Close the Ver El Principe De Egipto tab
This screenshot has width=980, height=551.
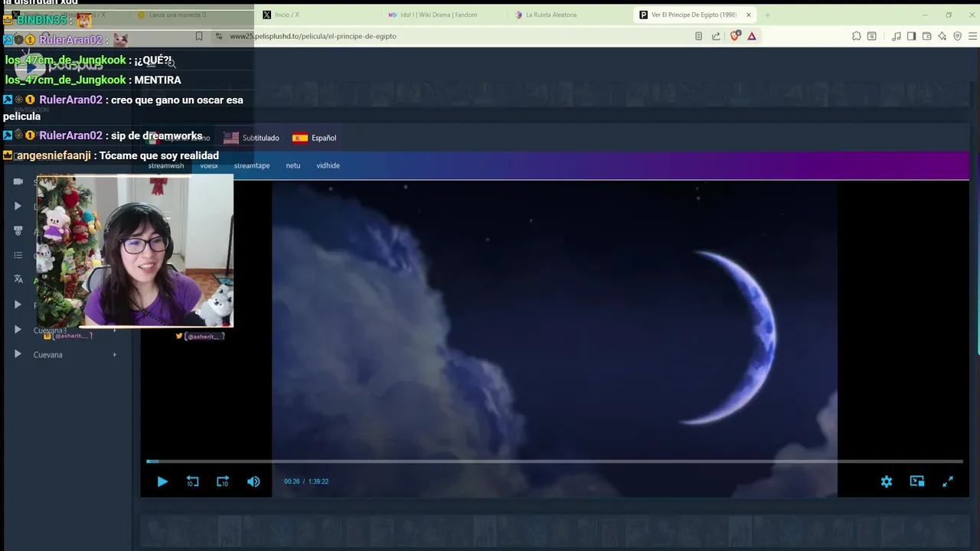[x=749, y=15]
